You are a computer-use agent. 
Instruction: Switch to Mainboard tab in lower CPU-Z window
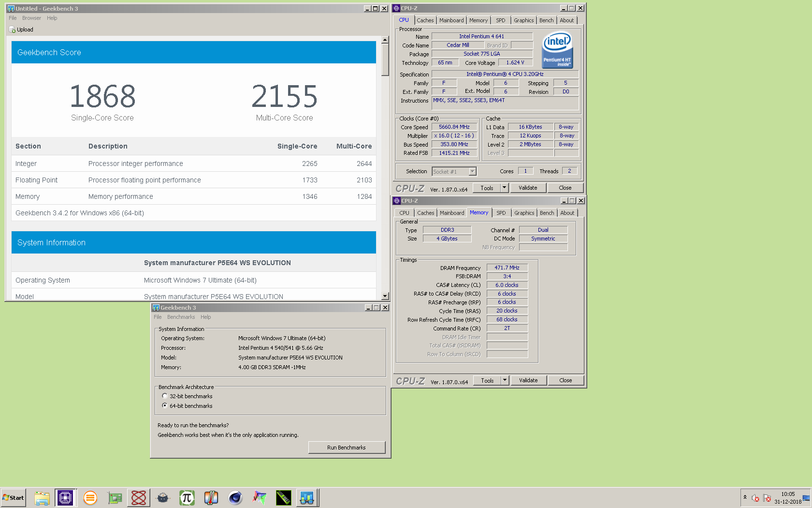coord(452,213)
